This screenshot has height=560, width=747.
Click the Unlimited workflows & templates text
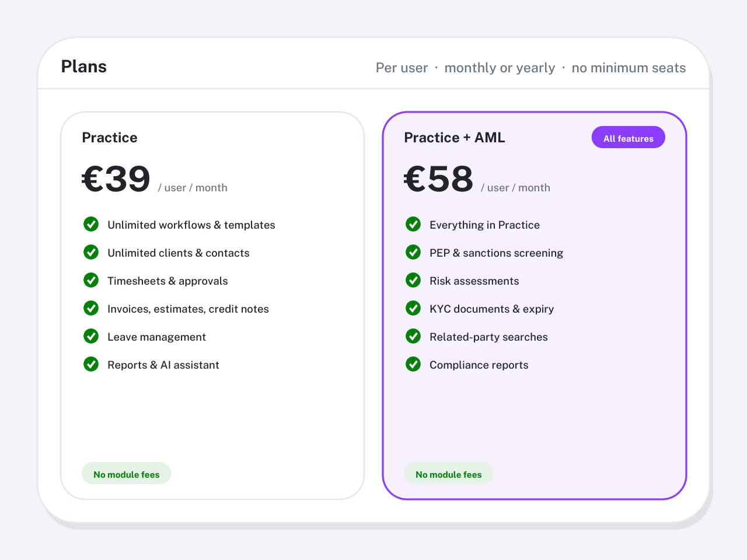191,225
